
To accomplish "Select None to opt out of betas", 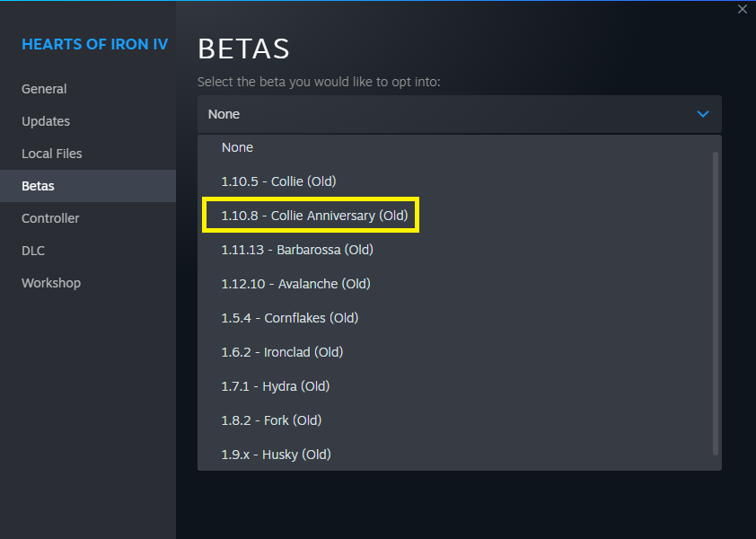I will [237, 146].
